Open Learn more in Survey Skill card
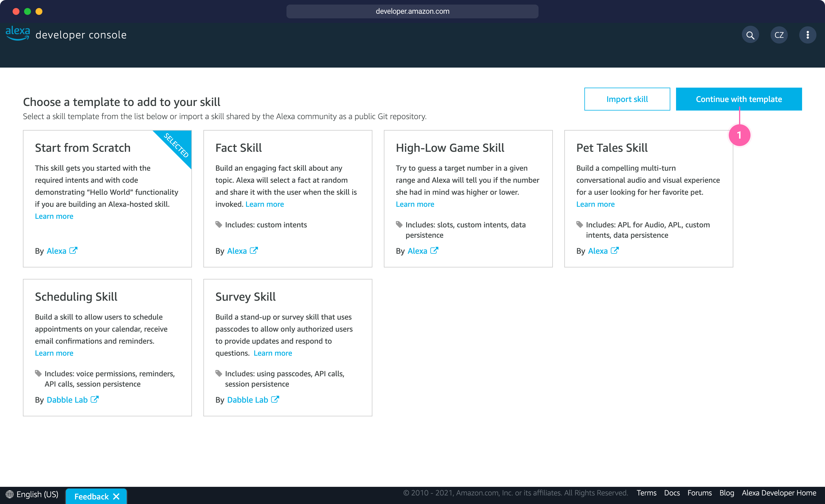Screen dimensions: 825x504 coord(272,353)
